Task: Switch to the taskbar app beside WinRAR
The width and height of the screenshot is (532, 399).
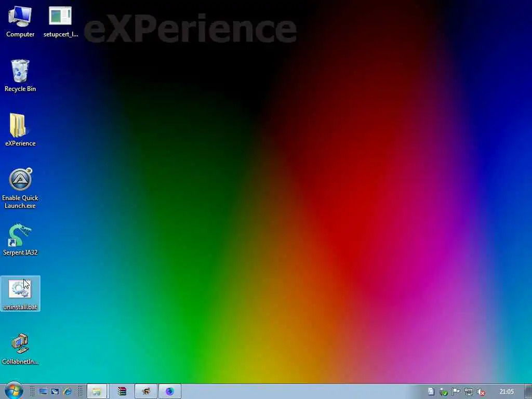Action: point(146,392)
